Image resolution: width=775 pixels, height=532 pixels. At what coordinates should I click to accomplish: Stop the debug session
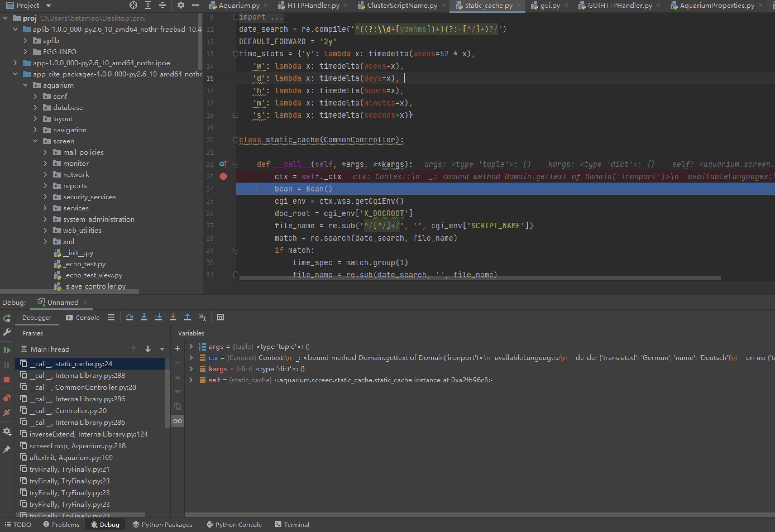7,380
